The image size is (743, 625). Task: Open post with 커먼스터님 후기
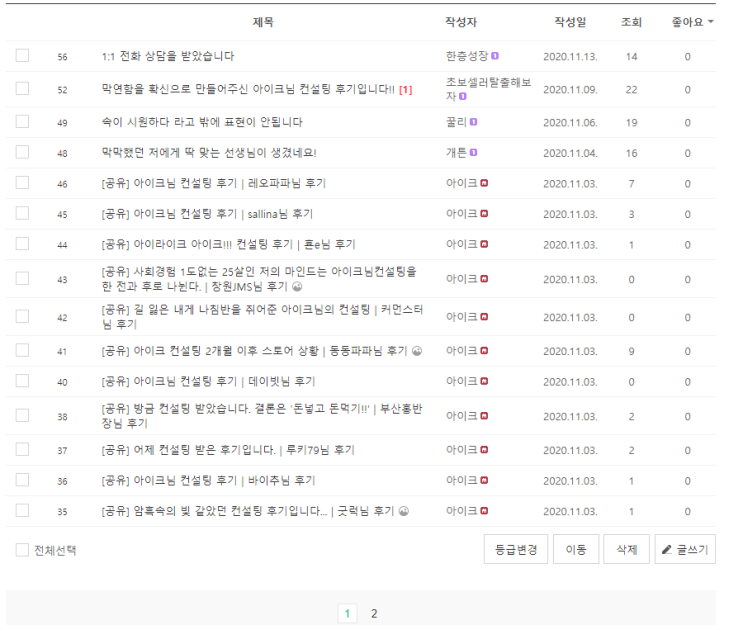pos(262,317)
